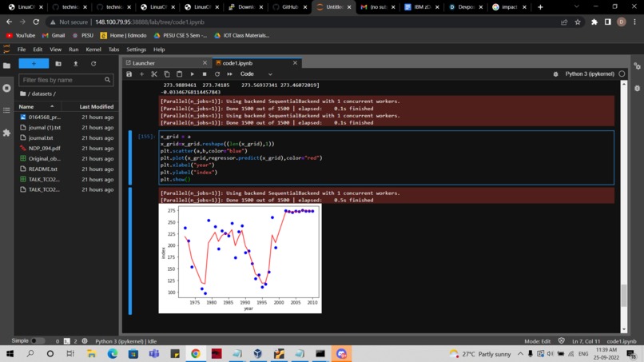
Task: Click inside code cell 155 editor
Action: point(386,157)
